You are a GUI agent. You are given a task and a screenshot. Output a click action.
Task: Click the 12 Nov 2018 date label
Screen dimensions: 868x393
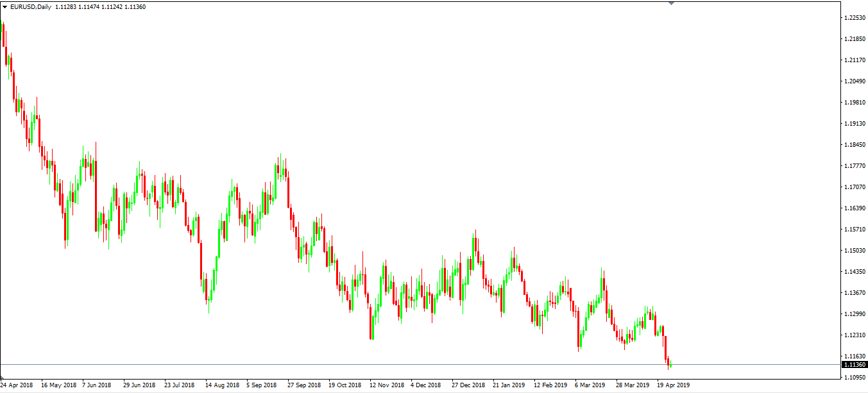[386, 385]
